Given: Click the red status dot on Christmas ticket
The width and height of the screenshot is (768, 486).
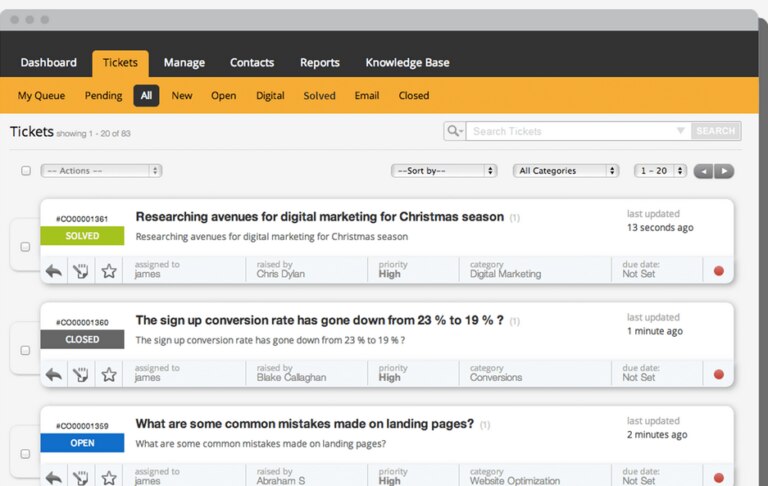Looking at the screenshot, I should (x=719, y=271).
